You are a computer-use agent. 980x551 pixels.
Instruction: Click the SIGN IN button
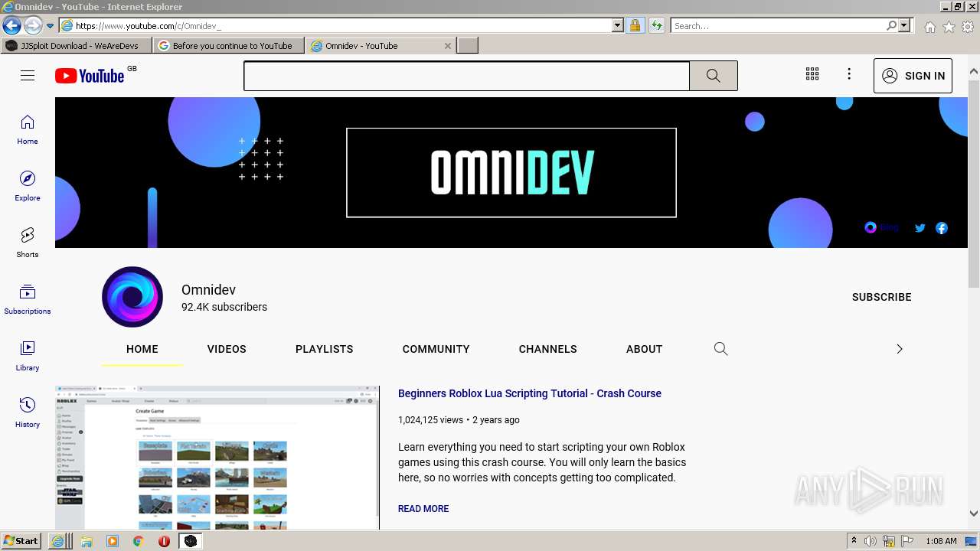(913, 76)
